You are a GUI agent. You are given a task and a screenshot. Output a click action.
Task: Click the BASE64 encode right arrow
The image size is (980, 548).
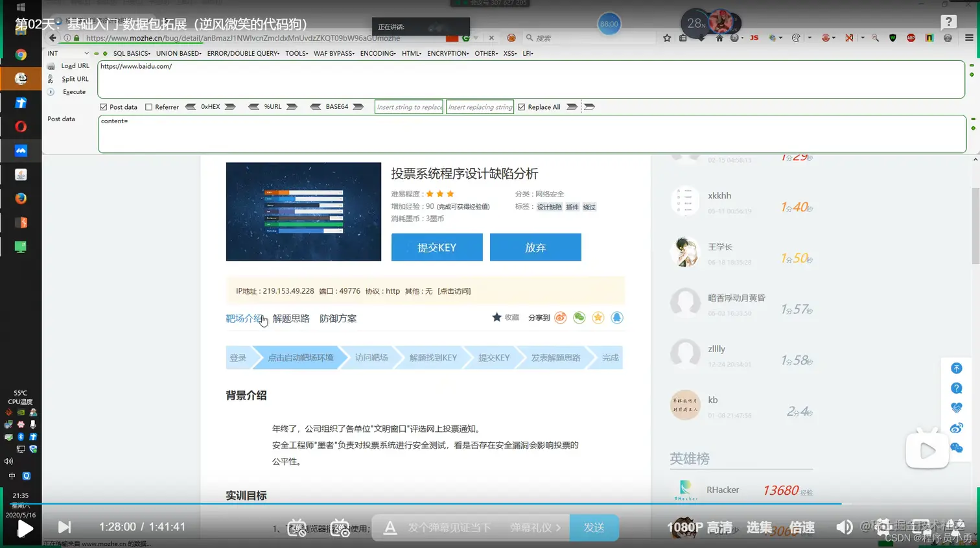click(x=358, y=107)
